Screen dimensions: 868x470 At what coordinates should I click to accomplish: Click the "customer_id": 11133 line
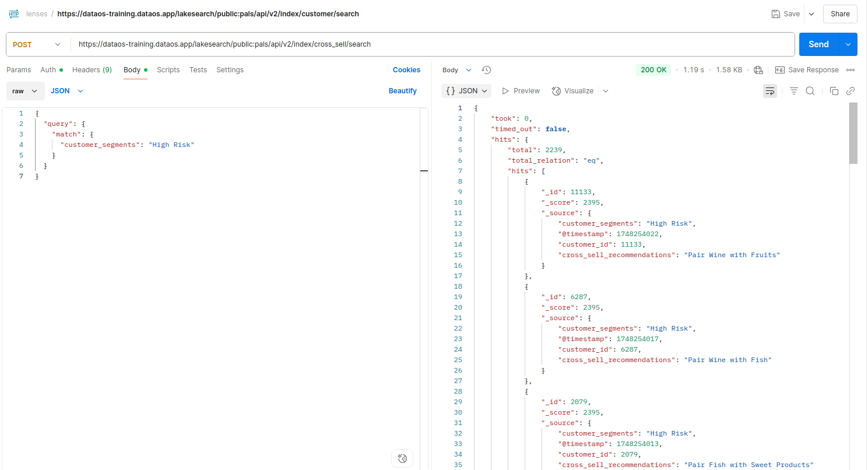602,244
